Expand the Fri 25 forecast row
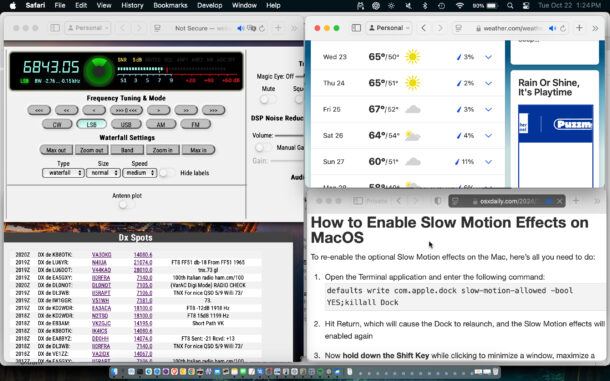The width and height of the screenshot is (610, 381). pos(488,109)
